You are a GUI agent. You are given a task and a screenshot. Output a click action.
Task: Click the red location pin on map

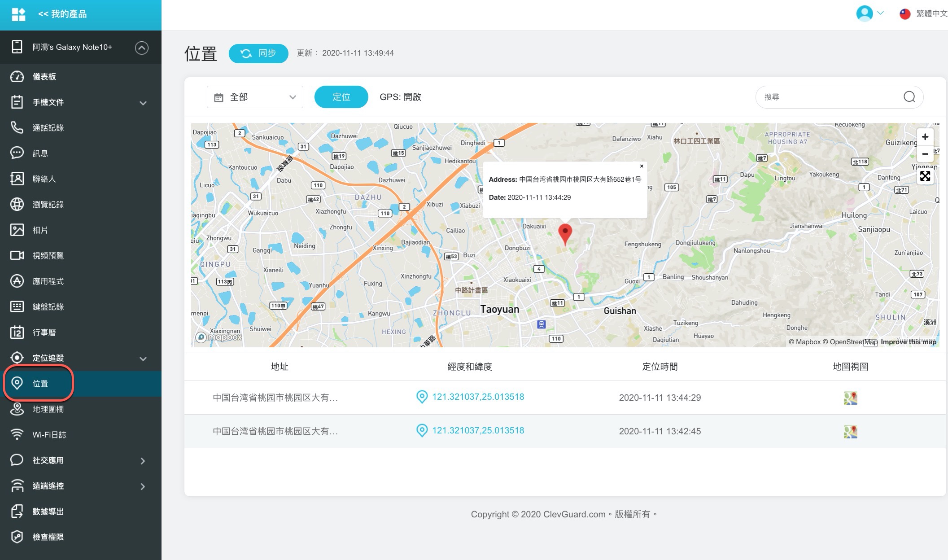[x=565, y=233]
